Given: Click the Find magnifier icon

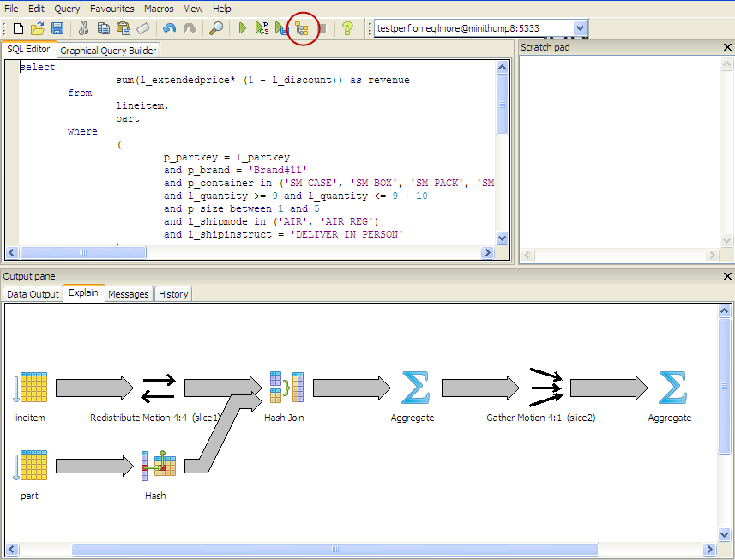Looking at the screenshot, I should click(216, 28).
